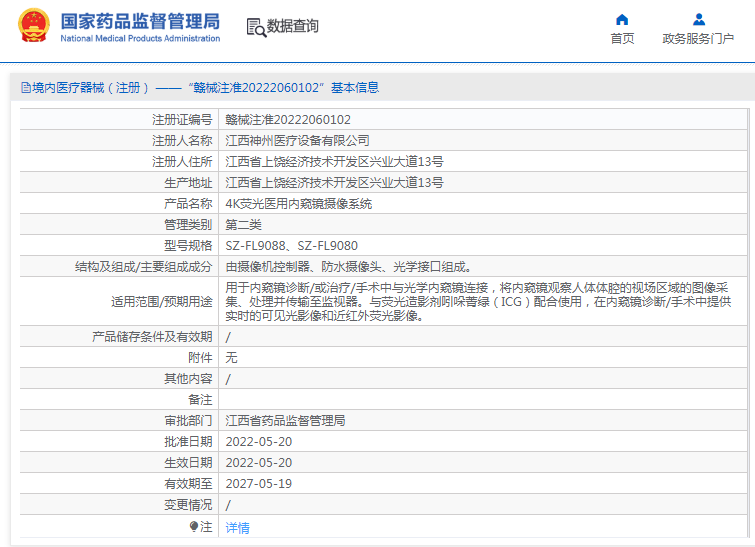Screen dimensions: 755x547
Task: Click the 型号规格 label
Action: (x=188, y=246)
